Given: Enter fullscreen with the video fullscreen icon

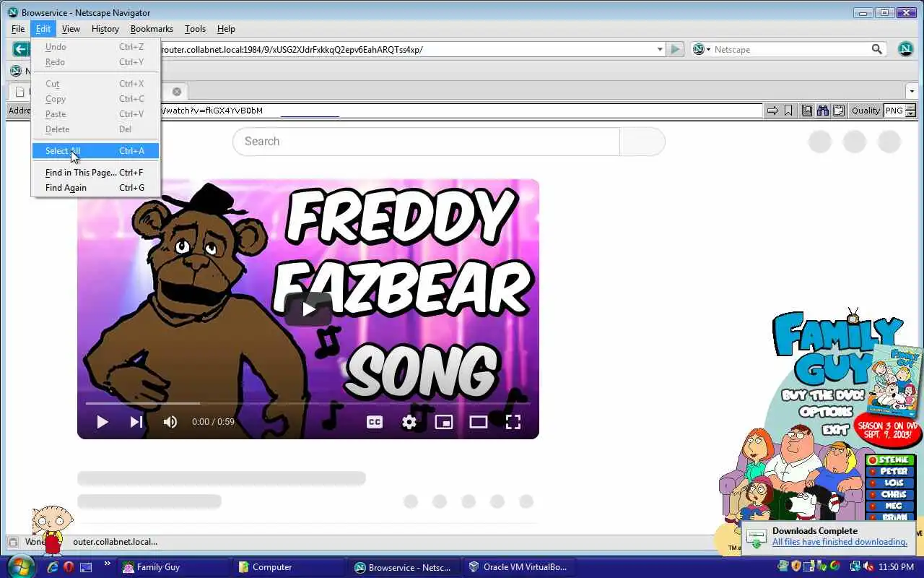Looking at the screenshot, I should [513, 422].
